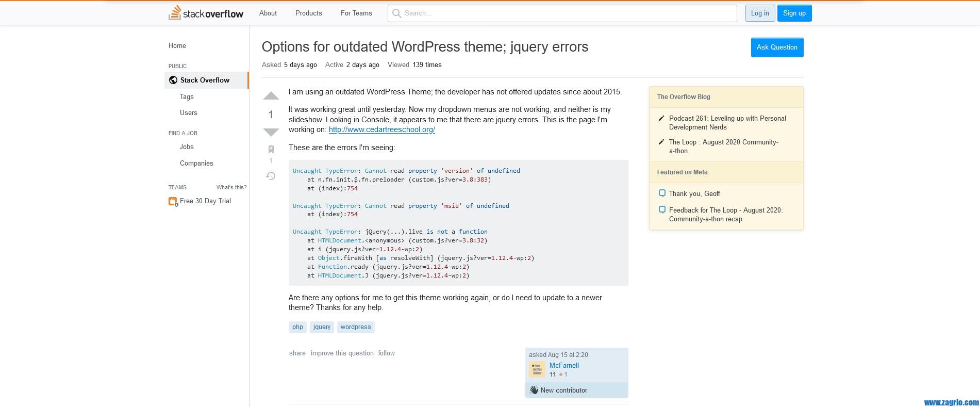Open the Thank you, Geoff meta post

tap(694, 193)
